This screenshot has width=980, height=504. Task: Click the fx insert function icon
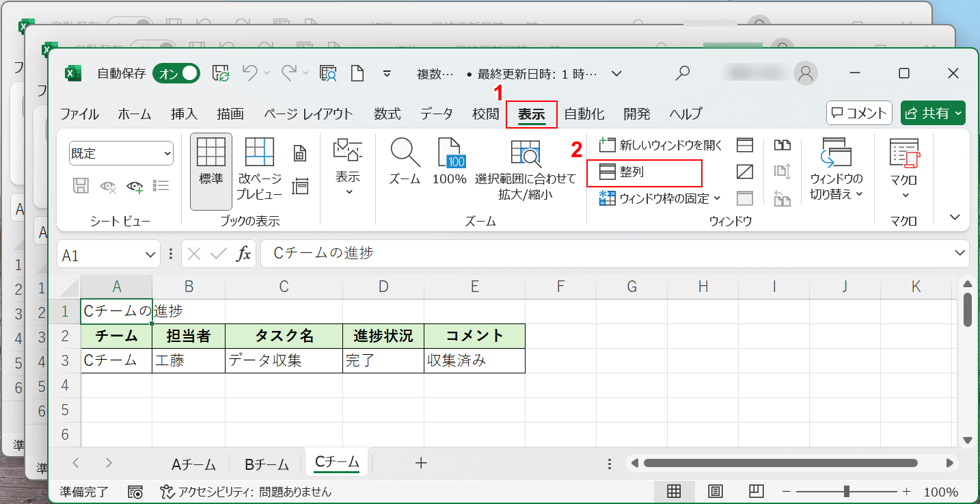coord(243,254)
